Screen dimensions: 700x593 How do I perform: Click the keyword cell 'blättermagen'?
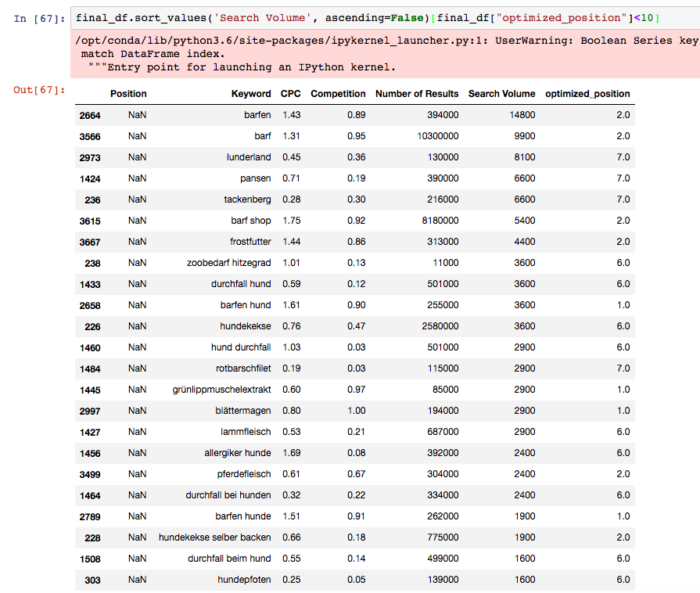tap(243, 411)
